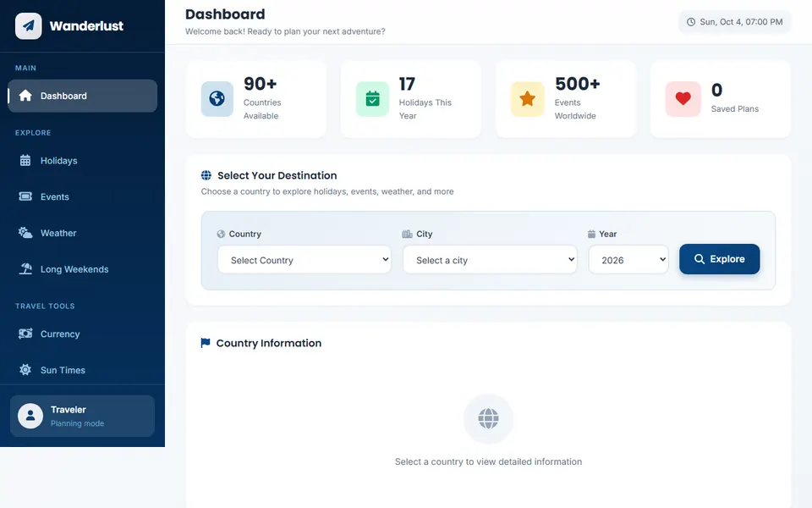The image size is (812, 508).
Task: Click the clock icon beside the date
Action: tap(691, 22)
